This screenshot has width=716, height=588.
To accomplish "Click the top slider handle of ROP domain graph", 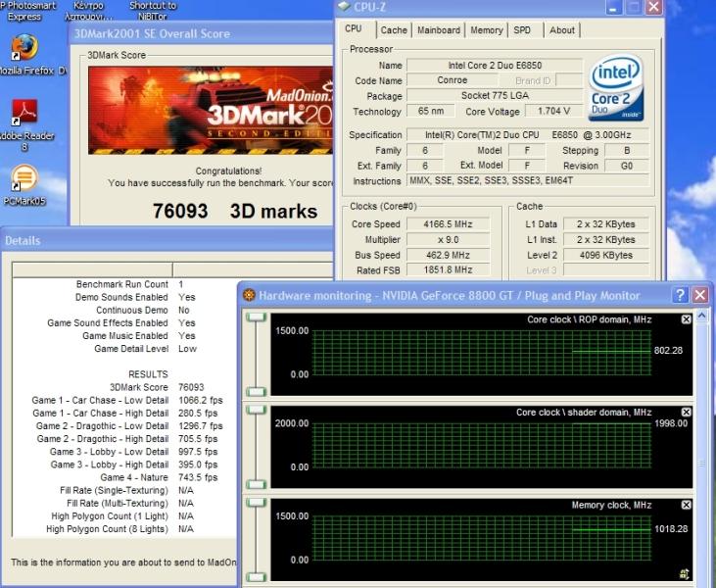I will [x=257, y=318].
